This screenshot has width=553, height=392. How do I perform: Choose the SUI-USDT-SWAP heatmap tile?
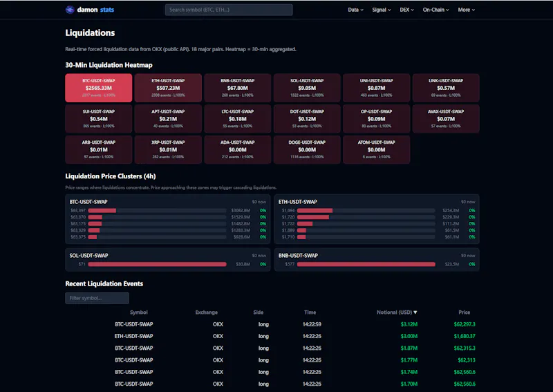point(99,118)
